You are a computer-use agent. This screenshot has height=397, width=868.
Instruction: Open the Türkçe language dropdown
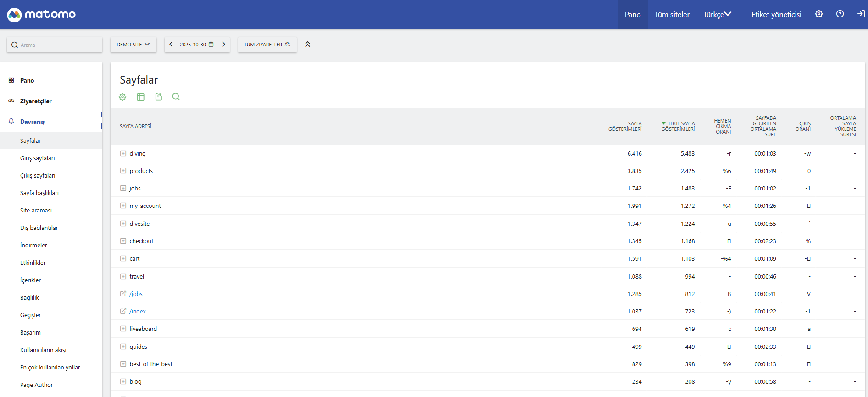pos(717,15)
